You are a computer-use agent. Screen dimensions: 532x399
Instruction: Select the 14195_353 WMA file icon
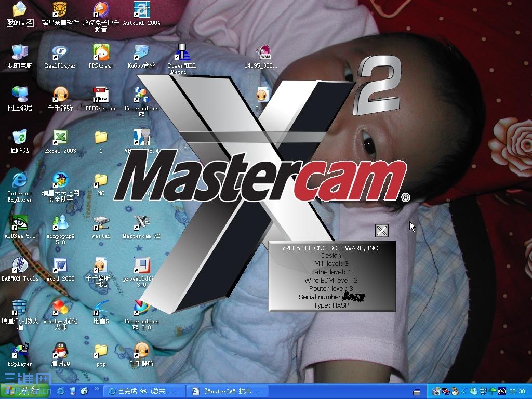click(263, 57)
